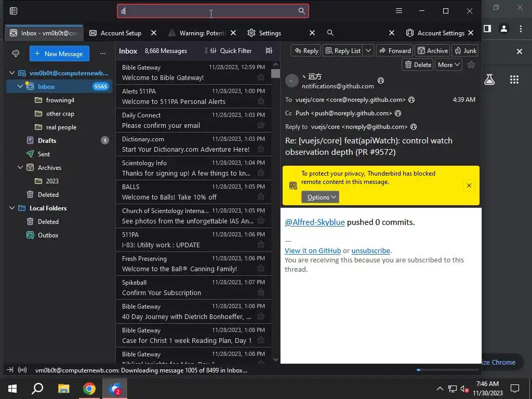Switch to the Inbox tab
The image size is (532, 399).
[44, 33]
